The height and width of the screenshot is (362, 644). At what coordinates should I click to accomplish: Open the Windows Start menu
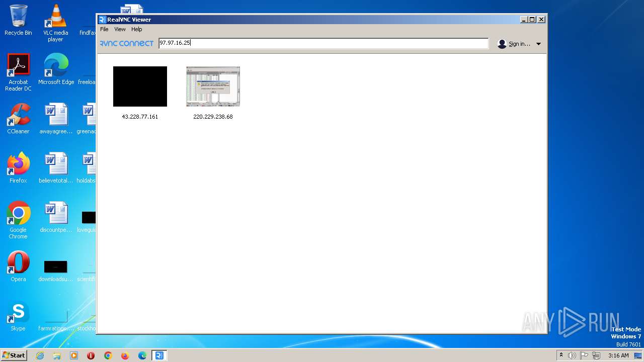[x=14, y=355]
